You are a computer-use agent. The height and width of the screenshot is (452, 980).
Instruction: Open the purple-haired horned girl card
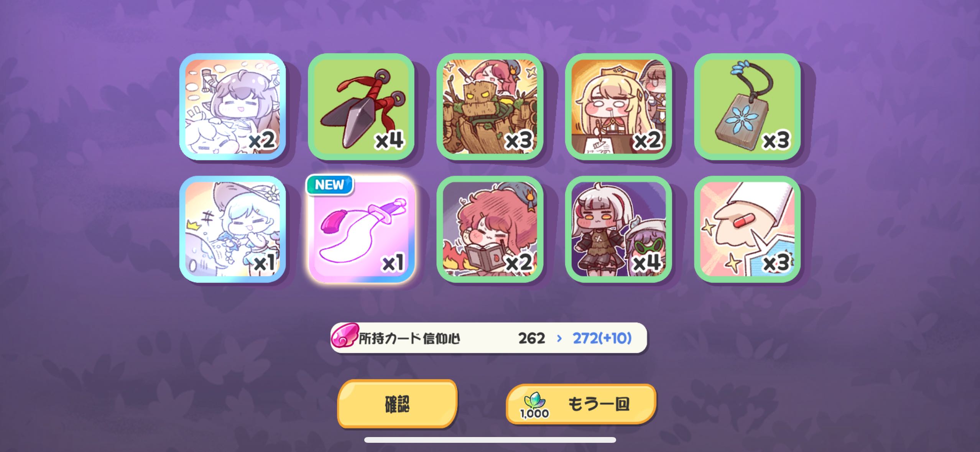pyautogui.click(x=232, y=107)
